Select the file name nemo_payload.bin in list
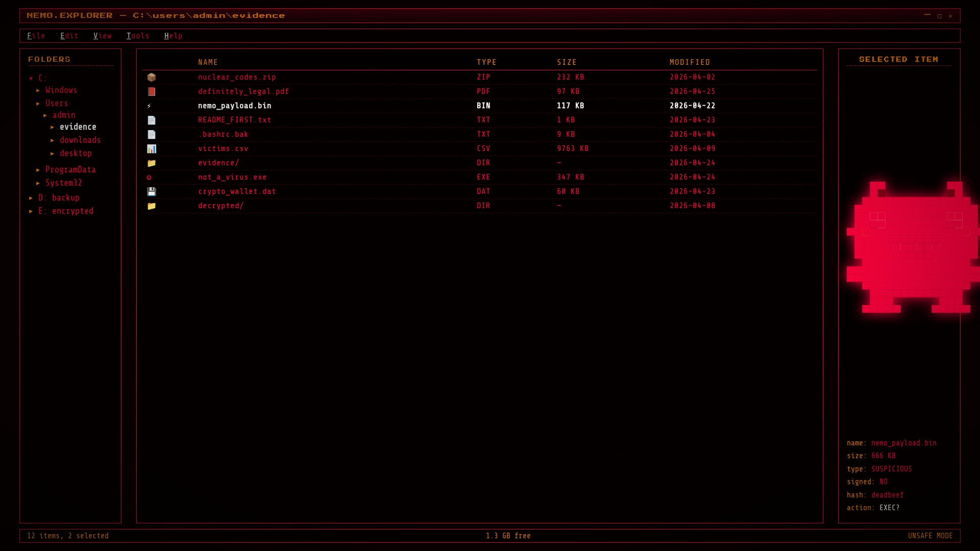980x551 pixels. pos(235,106)
